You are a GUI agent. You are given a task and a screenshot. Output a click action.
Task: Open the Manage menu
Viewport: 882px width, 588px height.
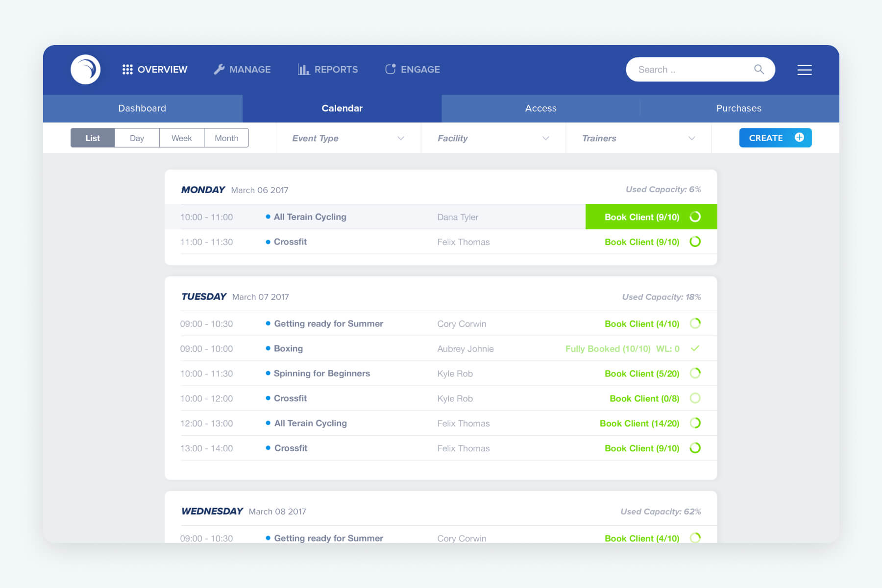click(x=242, y=70)
